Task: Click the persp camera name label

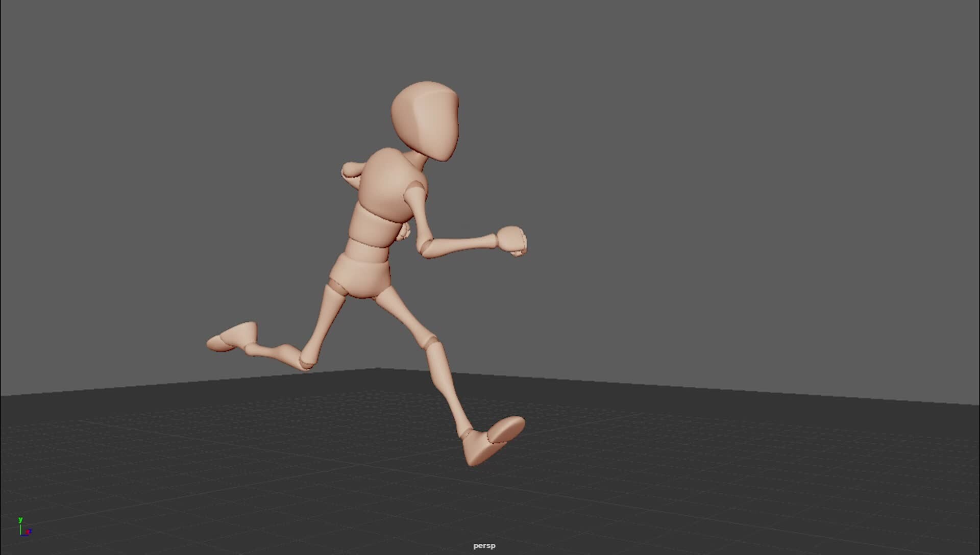Action: pyautogui.click(x=484, y=546)
